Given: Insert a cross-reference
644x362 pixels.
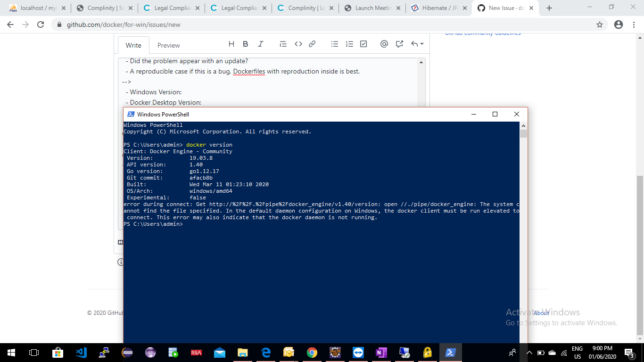Looking at the screenshot, I should click(x=399, y=44).
